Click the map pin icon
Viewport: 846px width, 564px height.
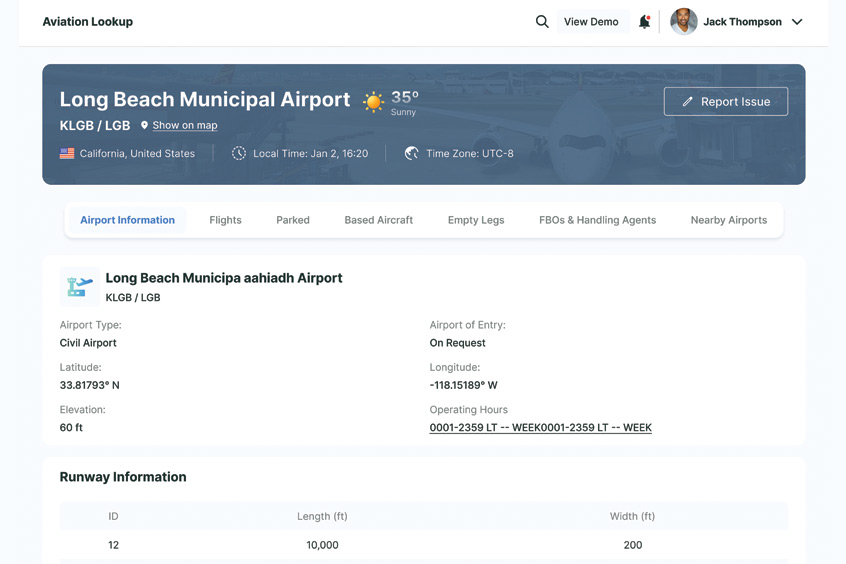click(x=144, y=125)
